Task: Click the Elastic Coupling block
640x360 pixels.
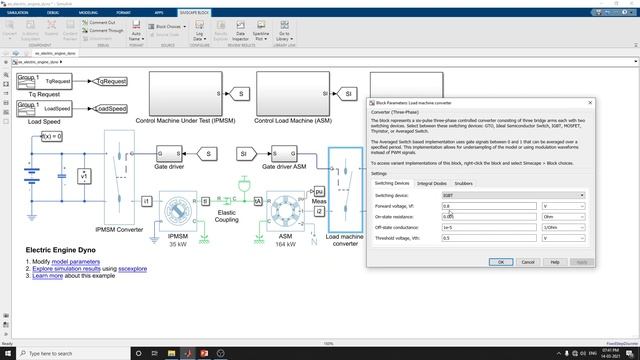Action: click(x=227, y=200)
